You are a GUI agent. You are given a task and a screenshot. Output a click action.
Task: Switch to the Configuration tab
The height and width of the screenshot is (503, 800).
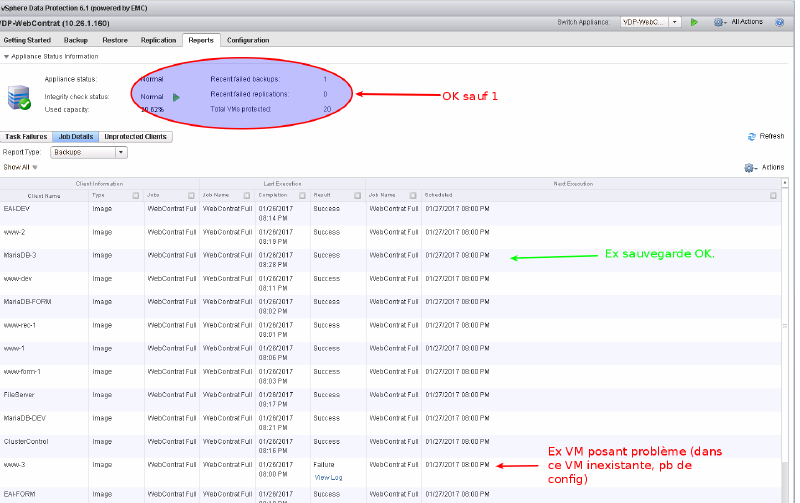pos(247,40)
